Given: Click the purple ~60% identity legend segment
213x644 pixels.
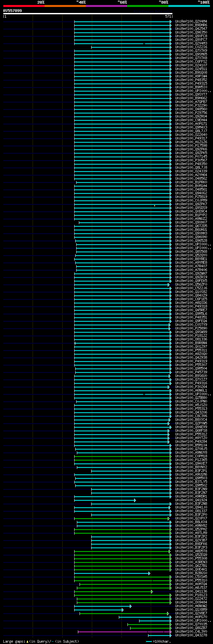Looking at the screenshot, I should point(106,6).
